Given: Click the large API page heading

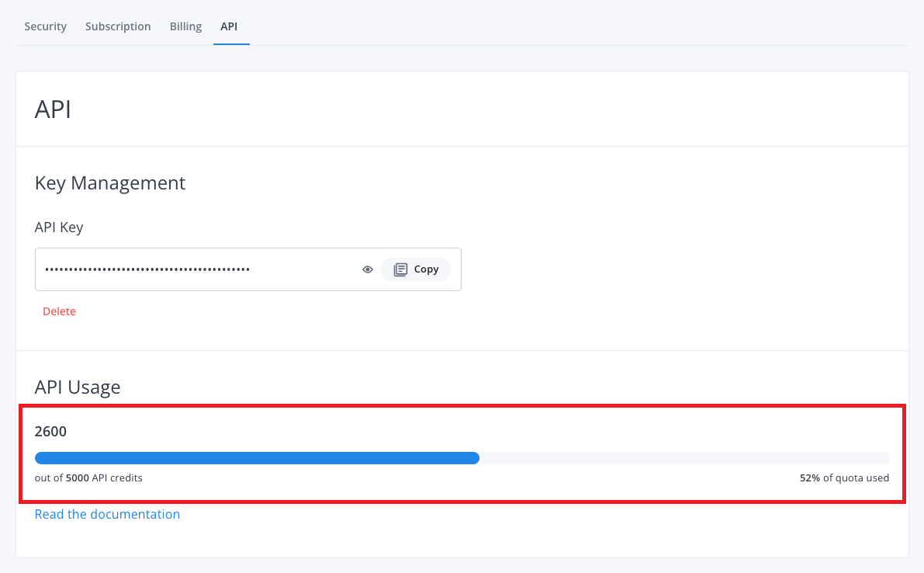Looking at the screenshot, I should point(53,109).
